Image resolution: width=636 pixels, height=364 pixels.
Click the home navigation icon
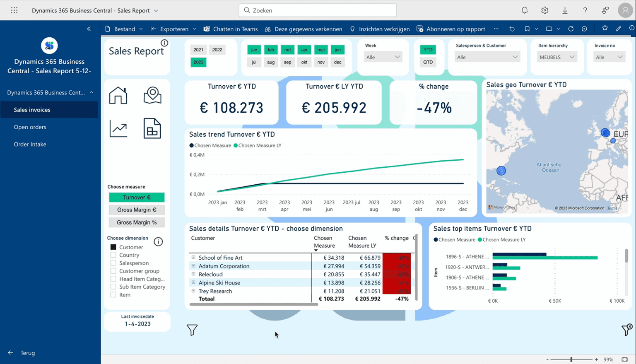point(118,95)
